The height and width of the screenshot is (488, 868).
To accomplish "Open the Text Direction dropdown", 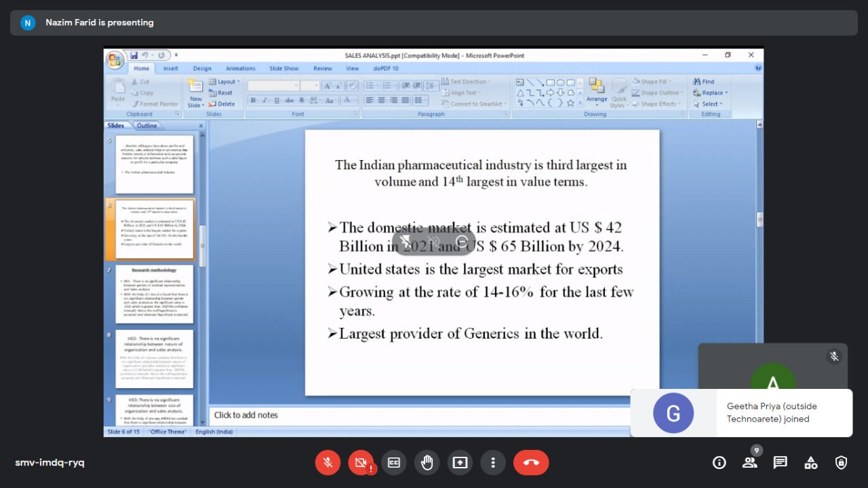I will [467, 81].
